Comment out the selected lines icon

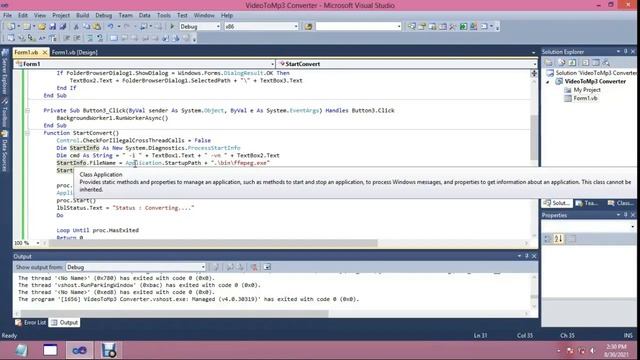coord(90,38)
